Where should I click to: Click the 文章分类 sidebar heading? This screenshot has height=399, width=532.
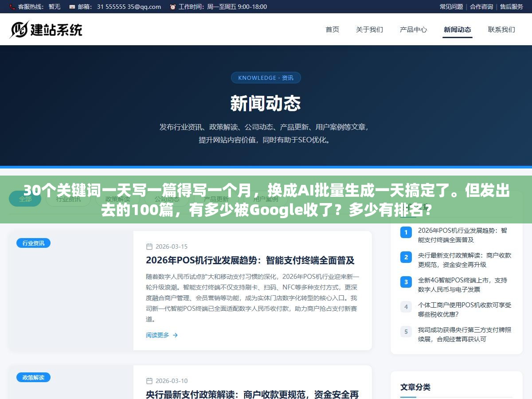click(x=415, y=387)
